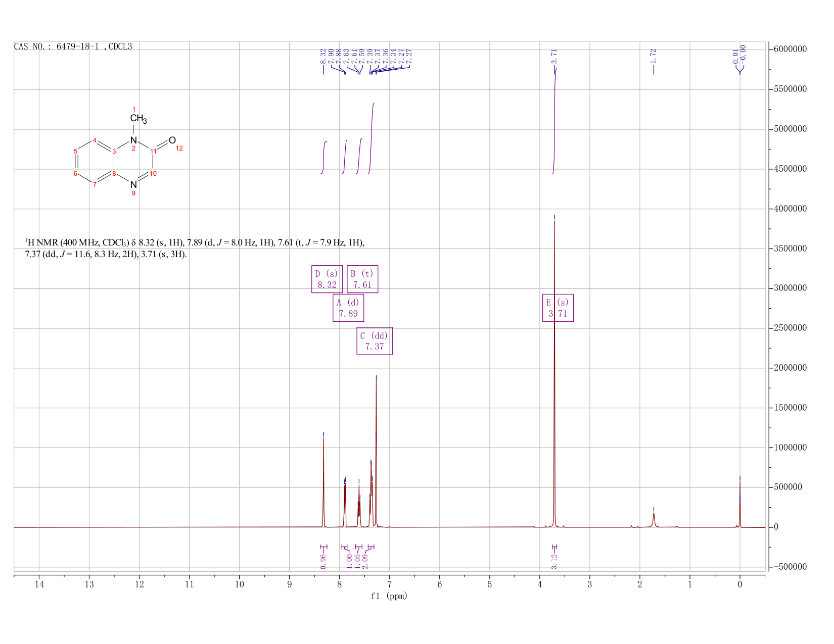Click the integral value 3.12

click(554, 561)
